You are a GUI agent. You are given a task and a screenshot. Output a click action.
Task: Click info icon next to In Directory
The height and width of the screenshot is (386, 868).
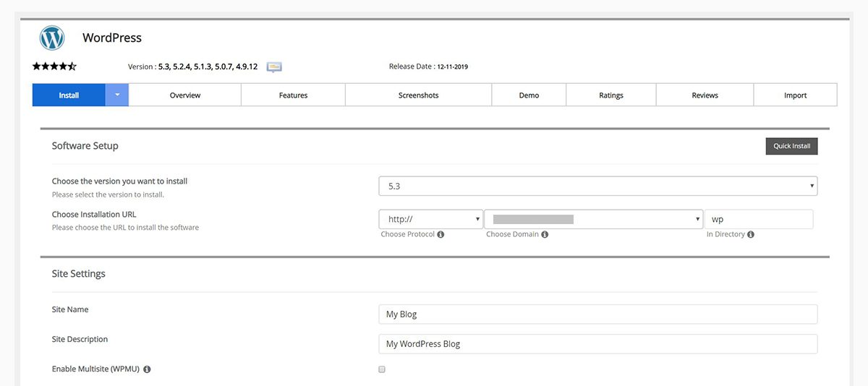pos(751,235)
